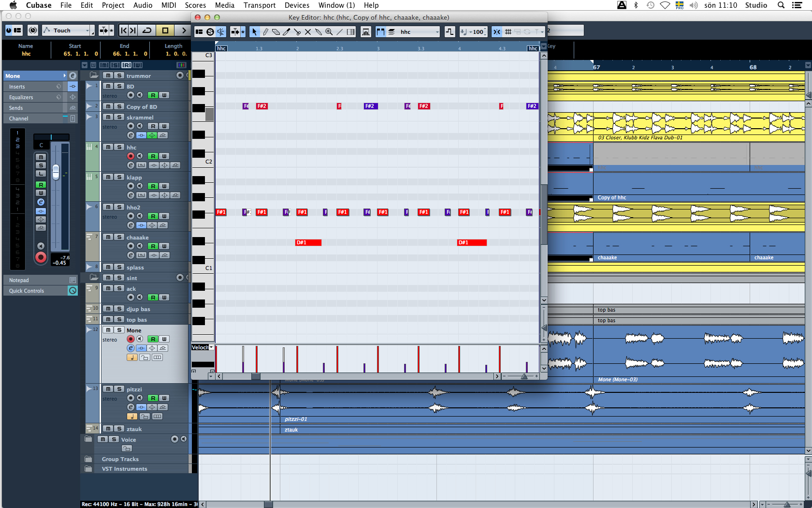The width and height of the screenshot is (812, 508).
Task: Click the Show Info icon in Key Editor toolbar
Action: pyautogui.click(x=199, y=32)
